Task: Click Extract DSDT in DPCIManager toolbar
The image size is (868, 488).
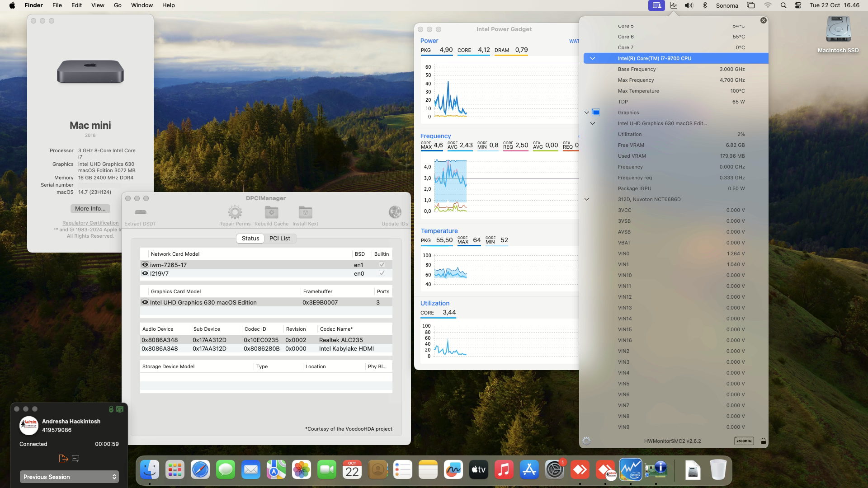Action: 140,216
